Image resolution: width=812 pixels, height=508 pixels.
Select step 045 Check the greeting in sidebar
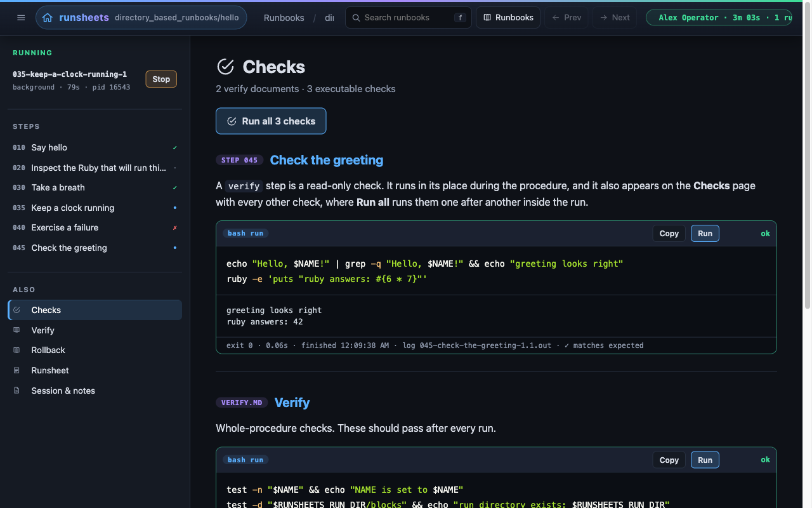coord(95,248)
